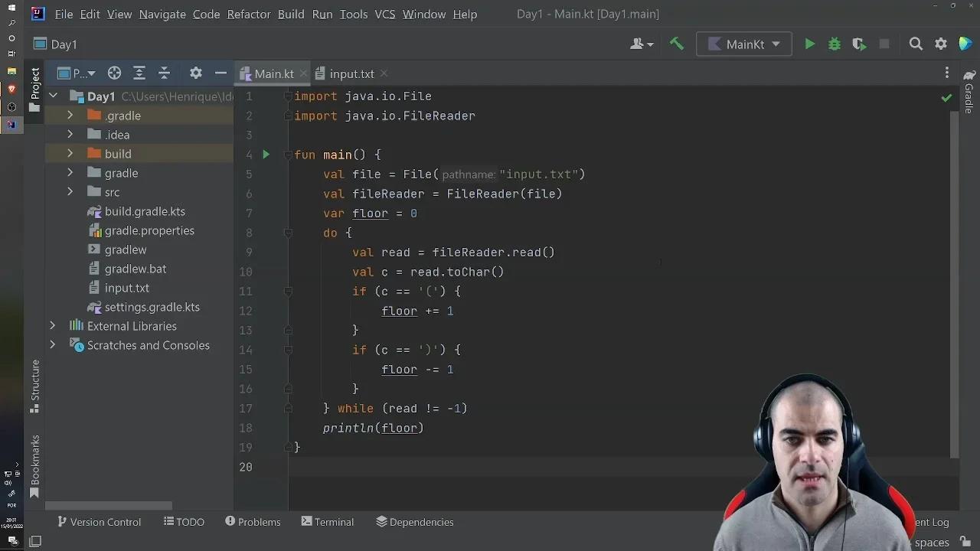Open the Refactor menu

pyautogui.click(x=248, y=14)
